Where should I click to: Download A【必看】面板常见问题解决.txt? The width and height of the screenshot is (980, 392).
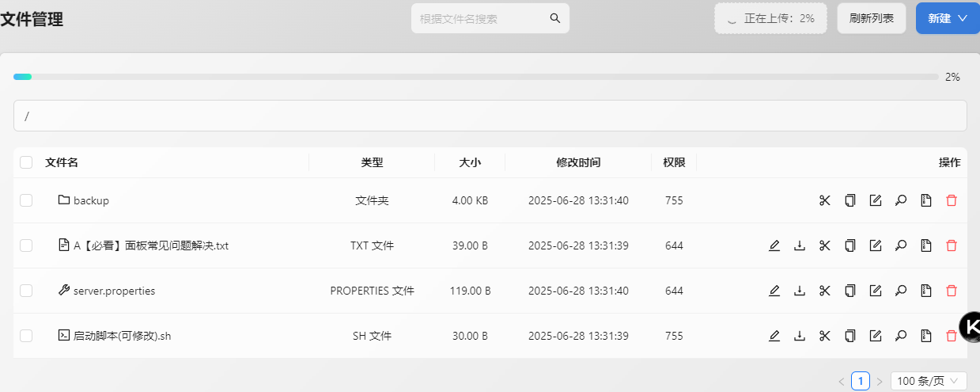[x=800, y=245]
